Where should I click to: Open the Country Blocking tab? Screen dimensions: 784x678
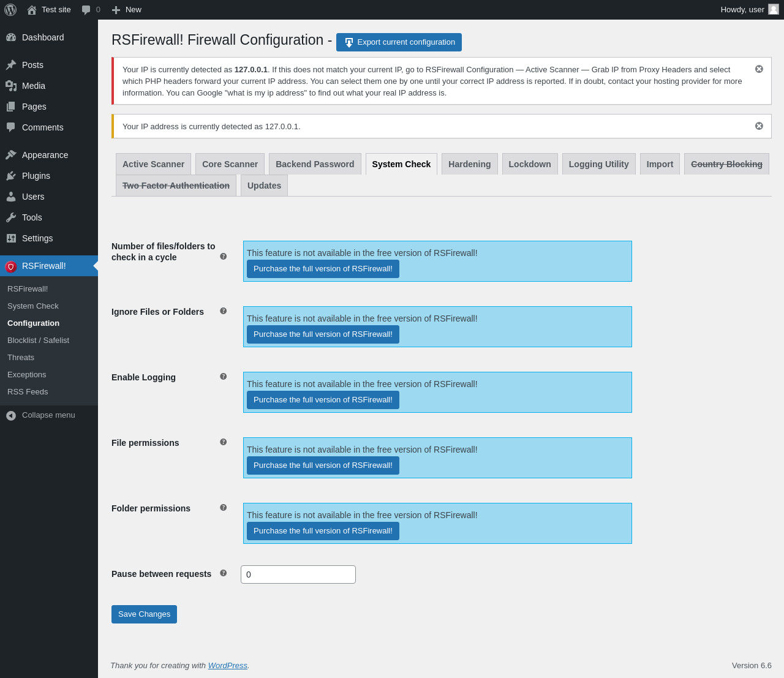coord(726,164)
